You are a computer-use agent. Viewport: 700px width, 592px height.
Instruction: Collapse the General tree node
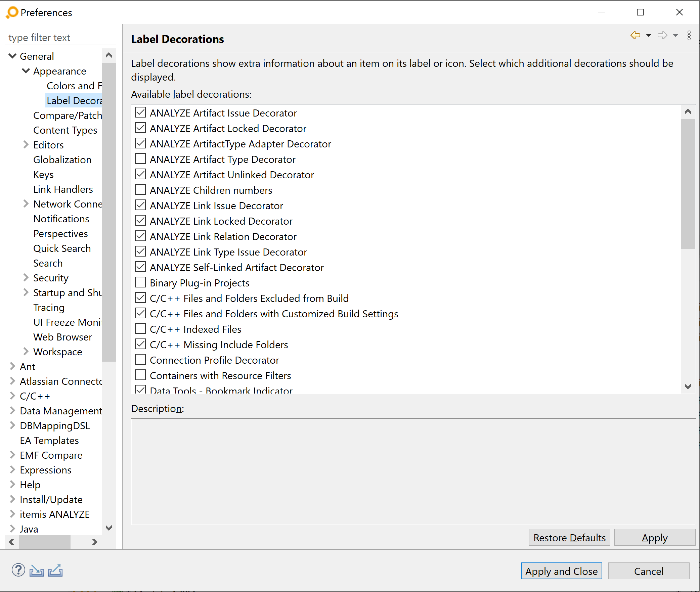12,56
